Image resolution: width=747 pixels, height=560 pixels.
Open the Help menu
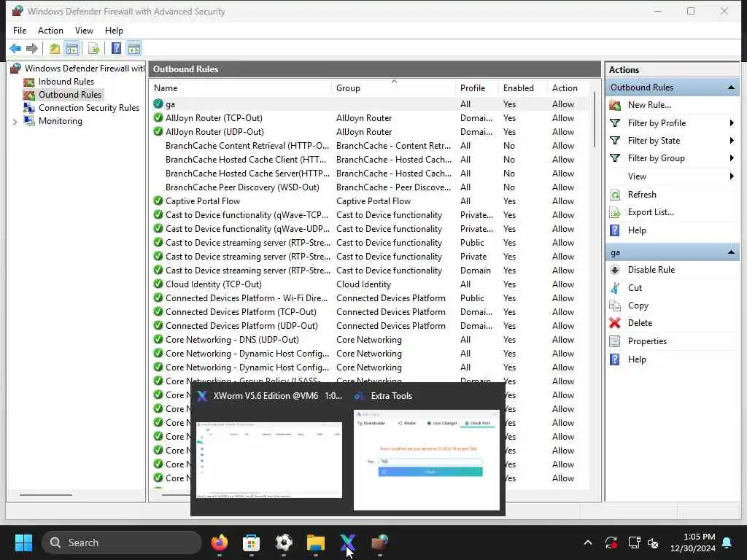click(x=114, y=31)
